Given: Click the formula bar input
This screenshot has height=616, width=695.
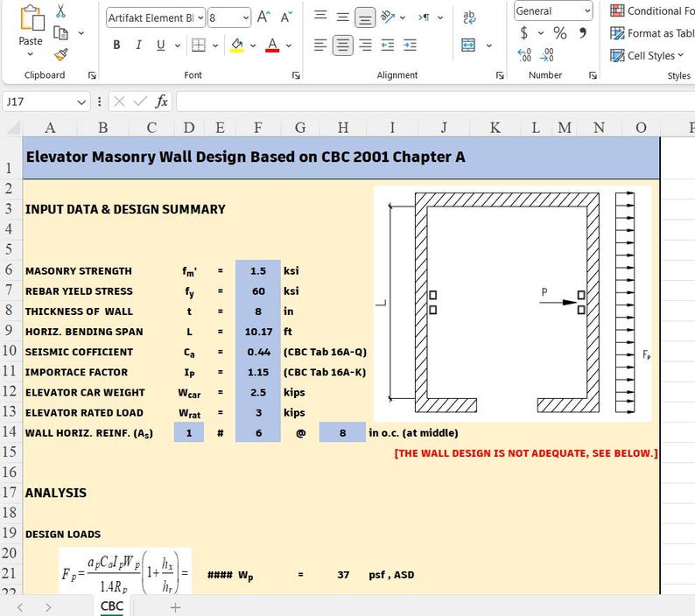Looking at the screenshot, I should [x=435, y=101].
